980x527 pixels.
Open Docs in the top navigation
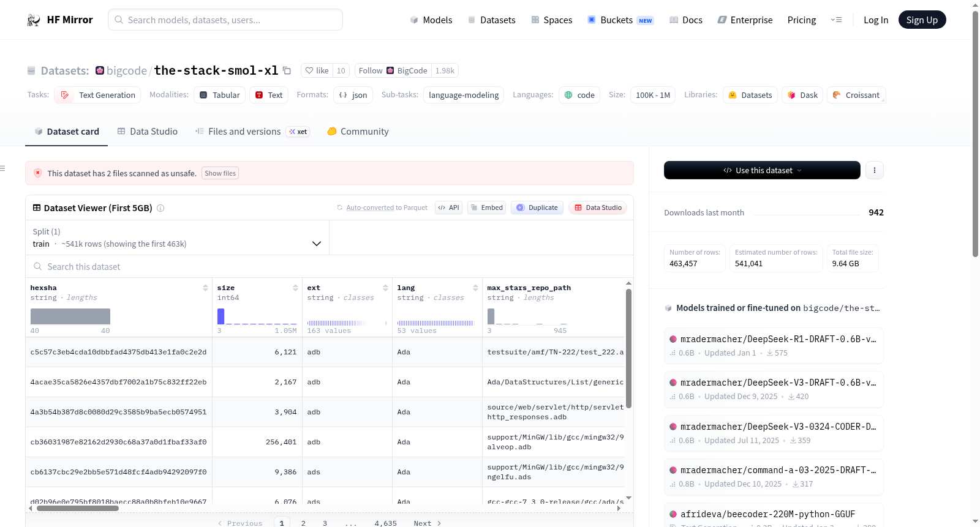[x=685, y=20]
